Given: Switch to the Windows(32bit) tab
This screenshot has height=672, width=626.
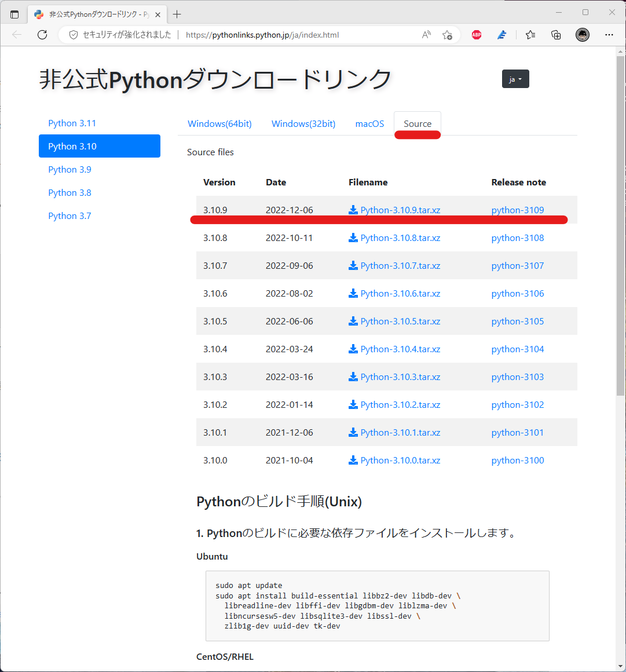Looking at the screenshot, I should (303, 123).
